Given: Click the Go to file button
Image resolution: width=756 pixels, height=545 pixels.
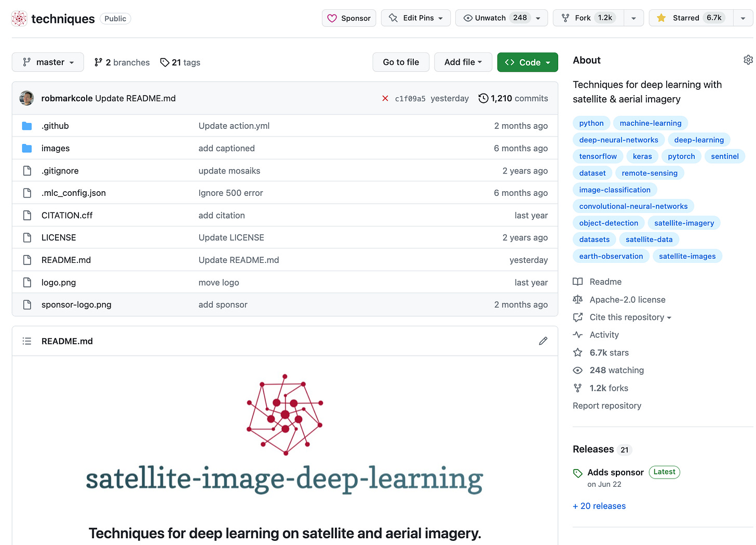Looking at the screenshot, I should 401,62.
